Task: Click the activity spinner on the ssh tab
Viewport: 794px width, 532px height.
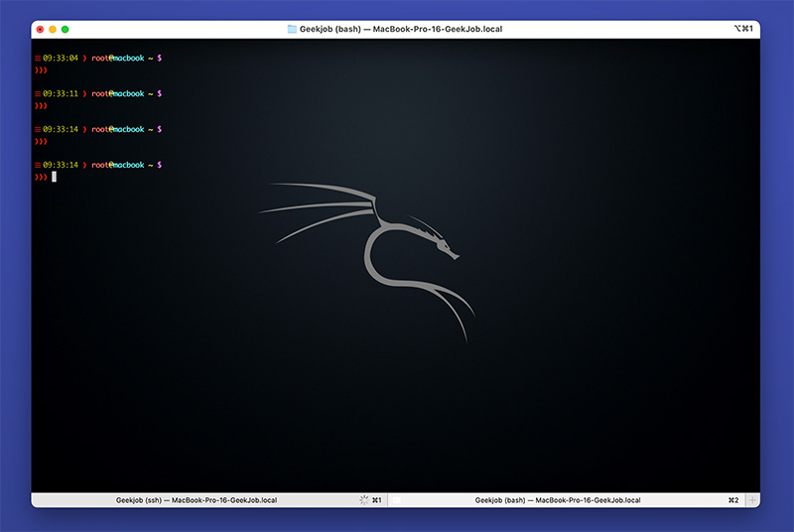Action: 364,500
